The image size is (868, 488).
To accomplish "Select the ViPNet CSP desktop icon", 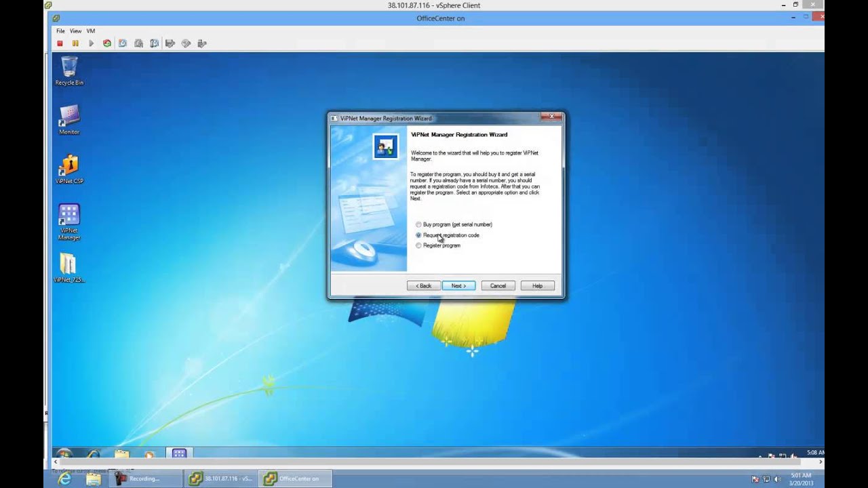I will (69, 169).
